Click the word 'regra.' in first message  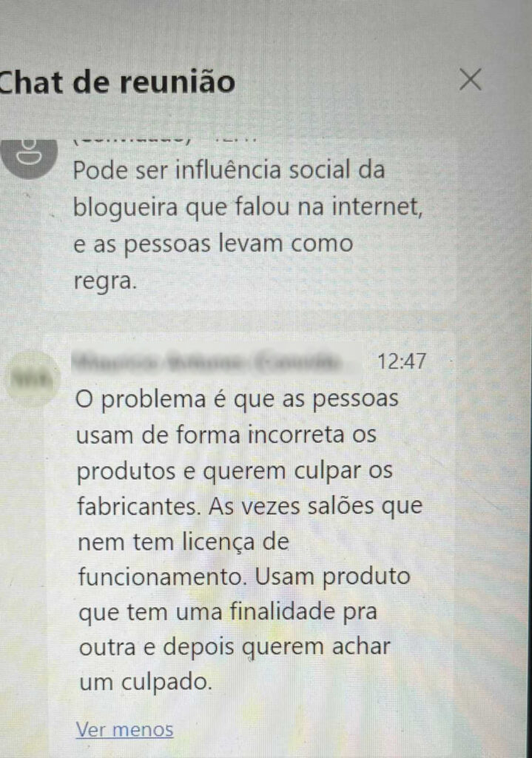pyautogui.click(x=105, y=281)
